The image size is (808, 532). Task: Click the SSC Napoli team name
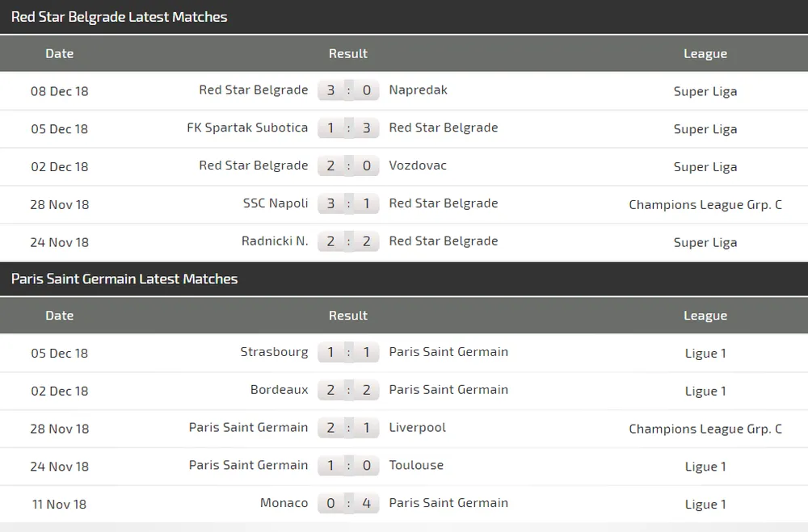click(276, 203)
